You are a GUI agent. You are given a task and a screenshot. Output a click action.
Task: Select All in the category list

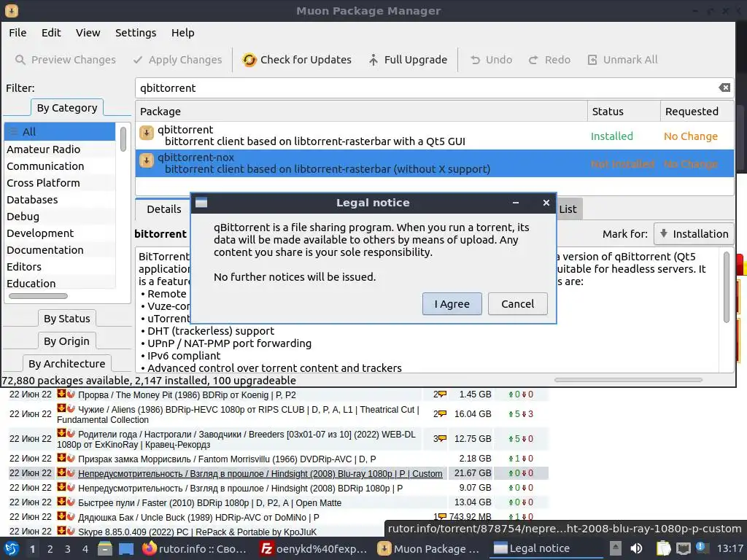point(60,132)
